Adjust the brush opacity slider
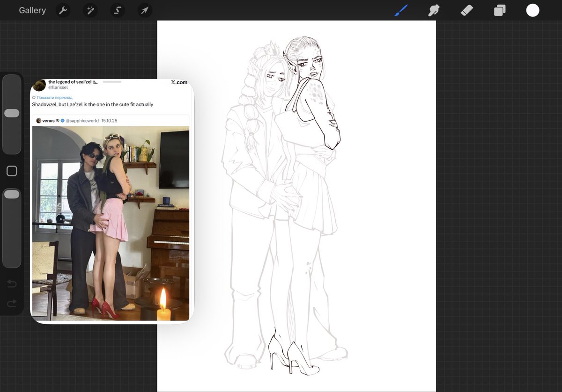 pyautogui.click(x=12, y=228)
